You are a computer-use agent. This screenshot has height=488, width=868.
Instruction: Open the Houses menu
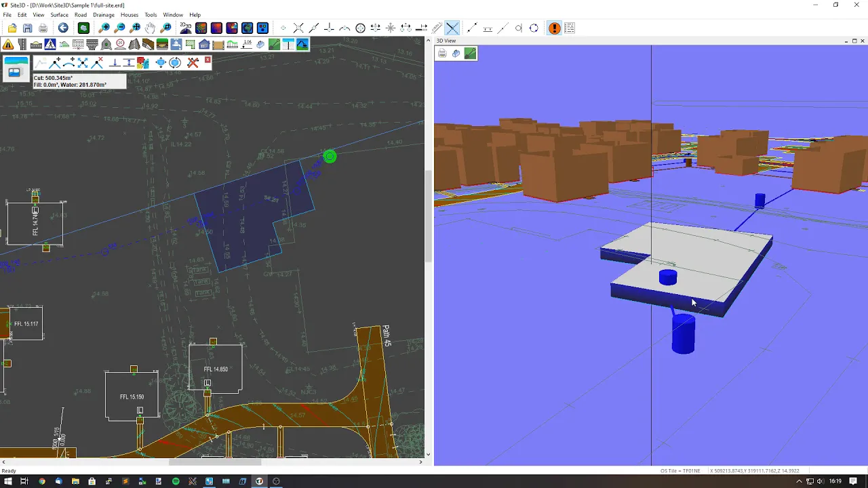[130, 15]
